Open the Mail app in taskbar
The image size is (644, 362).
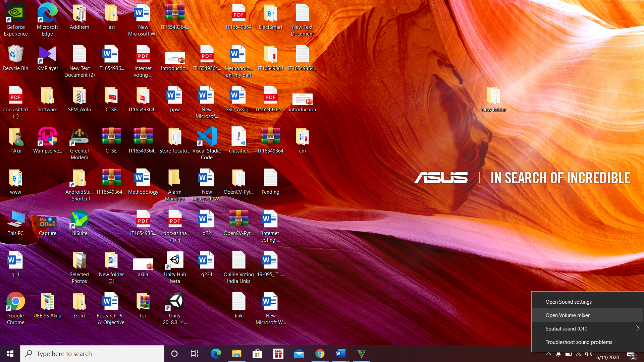[x=299, y=354]
